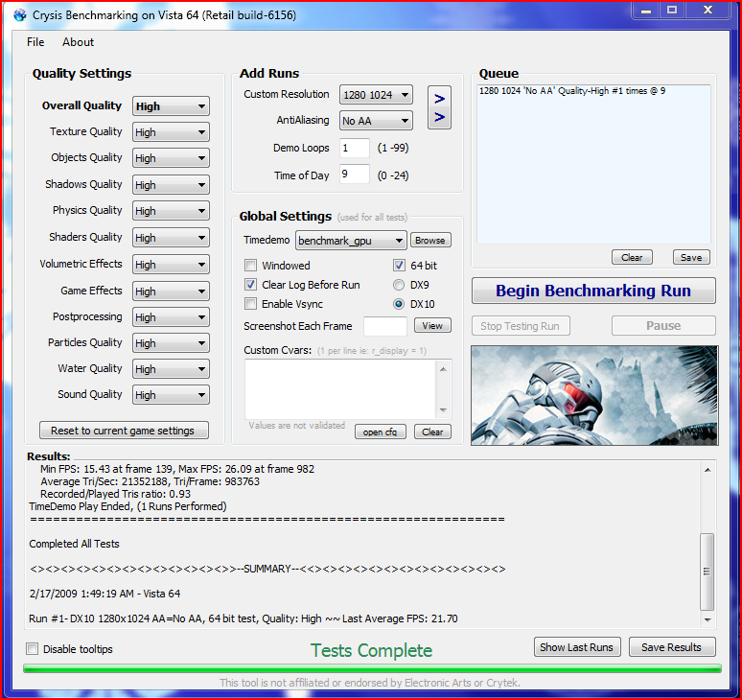Click Custom Cvars scroll up arrow
Screen dimensions: 742x700
[443, 368]
